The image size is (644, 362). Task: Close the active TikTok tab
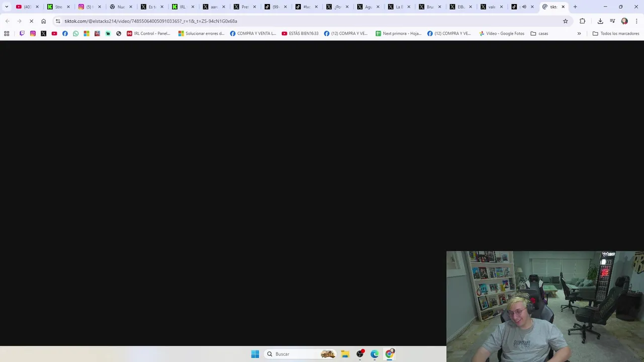coord(563,7)
